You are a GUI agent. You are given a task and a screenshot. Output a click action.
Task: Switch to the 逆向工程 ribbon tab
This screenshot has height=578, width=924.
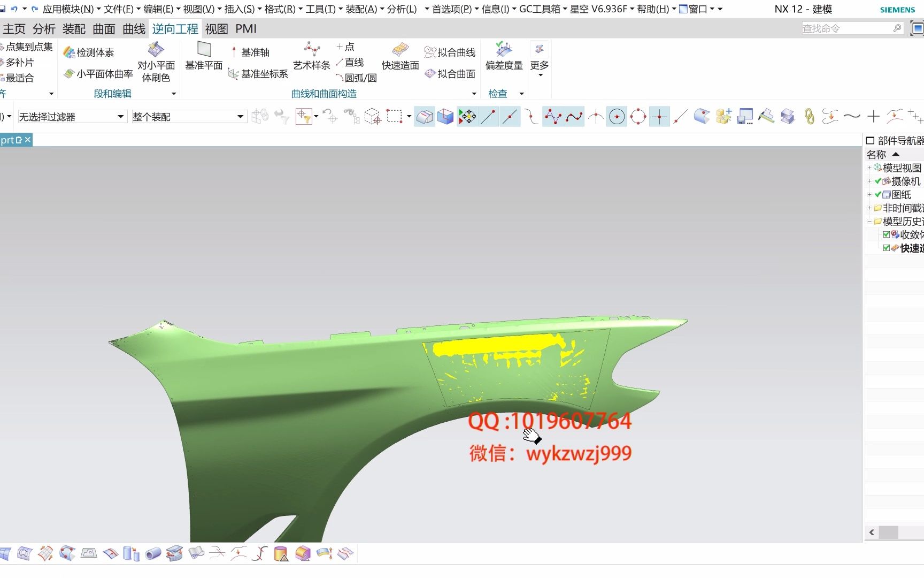[x=175, y=29]
